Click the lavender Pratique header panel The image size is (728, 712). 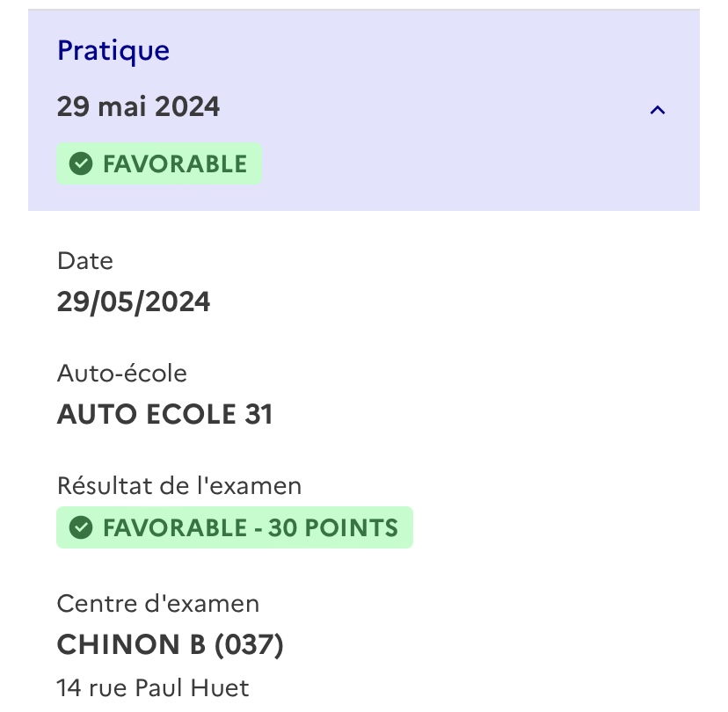pyautogui.click(x=364, y=110)
